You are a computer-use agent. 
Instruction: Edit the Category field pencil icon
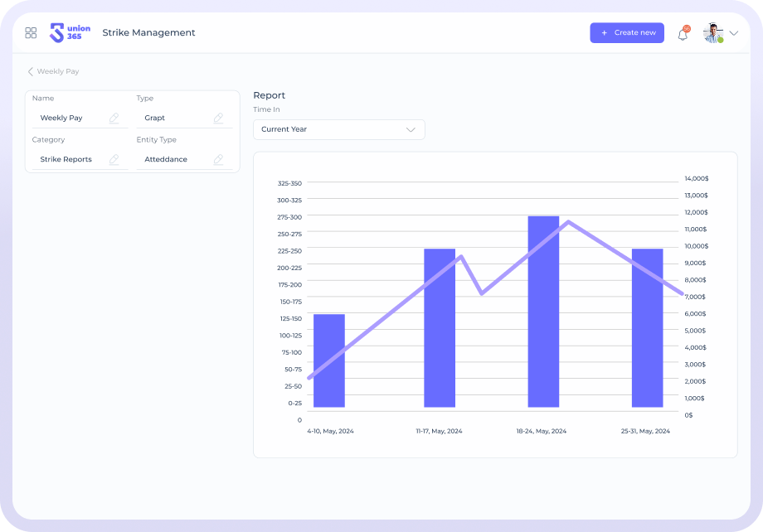coord(114,159)
